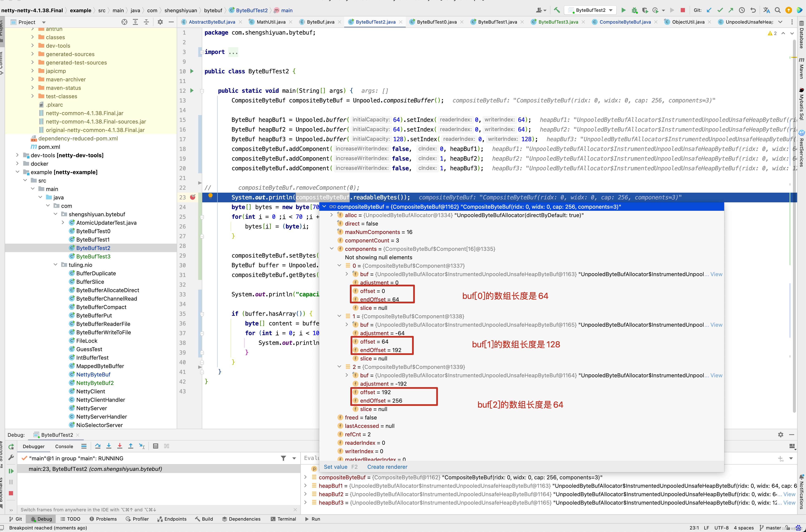The image size is (806, 532).
Task: Stop debugging with the debug panel red square
Action: point(11,493)
